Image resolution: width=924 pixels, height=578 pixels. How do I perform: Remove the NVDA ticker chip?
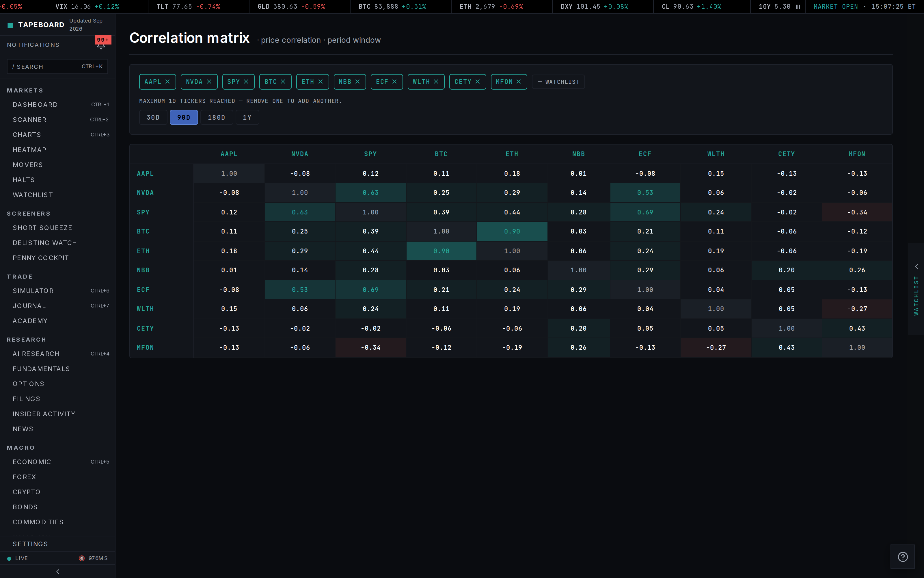209,82
